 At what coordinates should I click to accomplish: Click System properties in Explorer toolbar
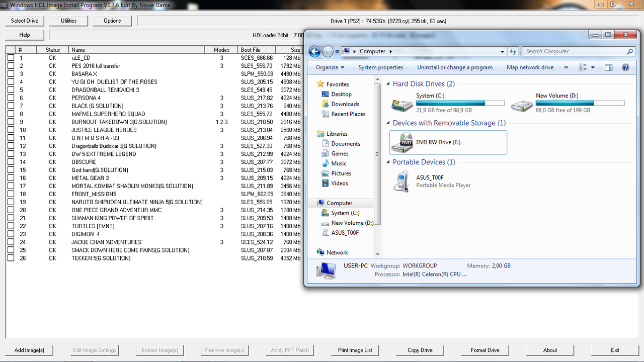click(x=381, y=67)
